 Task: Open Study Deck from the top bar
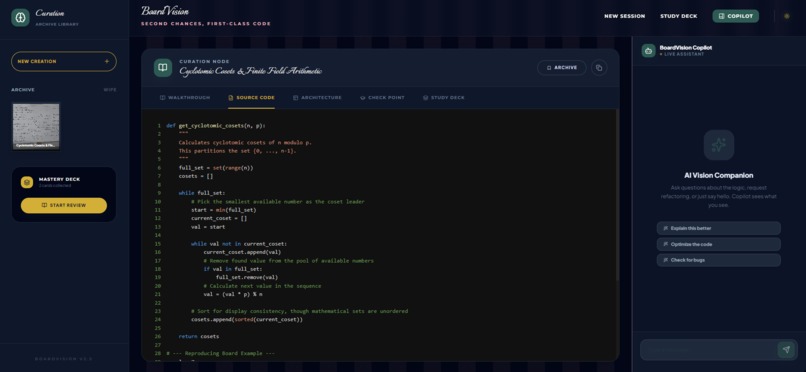[x=679, y=16]
